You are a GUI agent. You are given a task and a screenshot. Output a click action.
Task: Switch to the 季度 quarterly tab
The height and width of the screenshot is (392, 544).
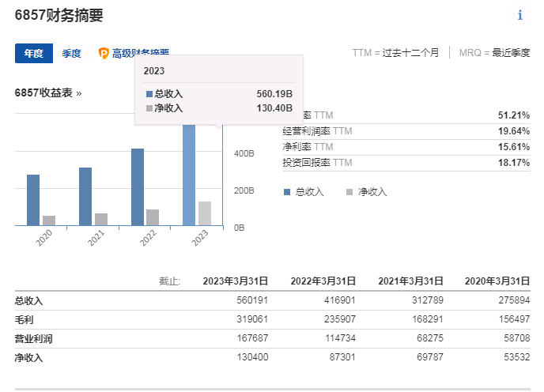point(72,54)
